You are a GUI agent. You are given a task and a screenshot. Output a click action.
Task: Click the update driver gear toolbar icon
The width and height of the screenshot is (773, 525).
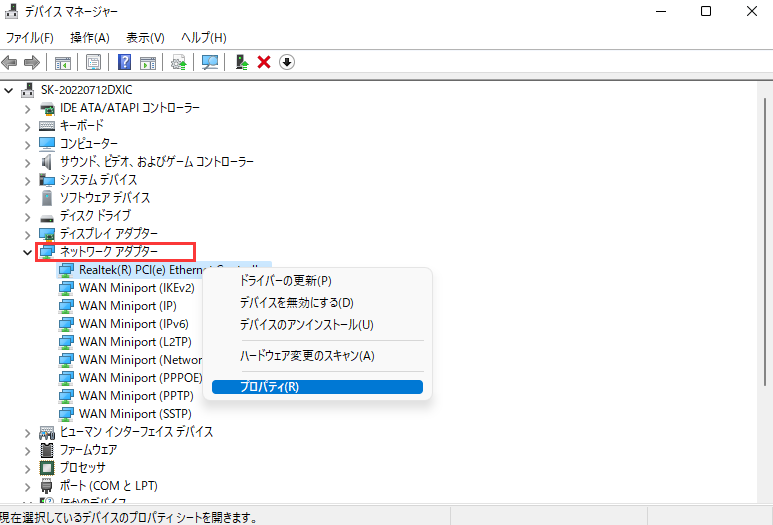[x=178, y=63]
